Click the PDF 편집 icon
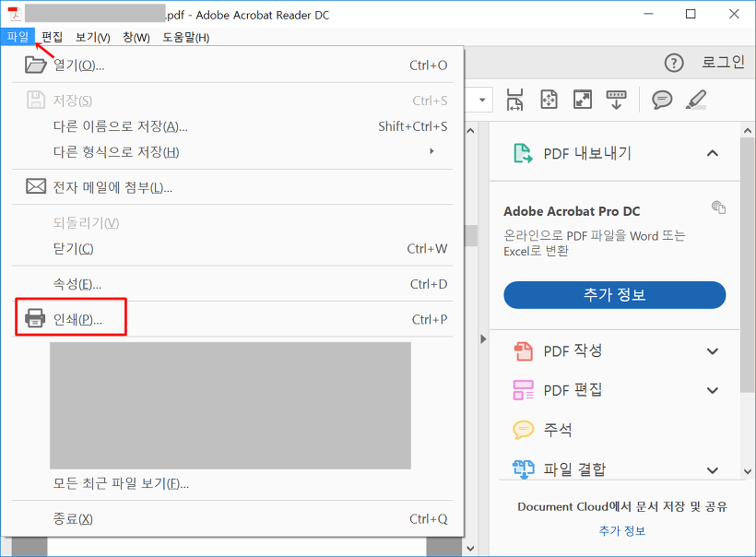This screenshot has height=557, width=756. point(523,390)
